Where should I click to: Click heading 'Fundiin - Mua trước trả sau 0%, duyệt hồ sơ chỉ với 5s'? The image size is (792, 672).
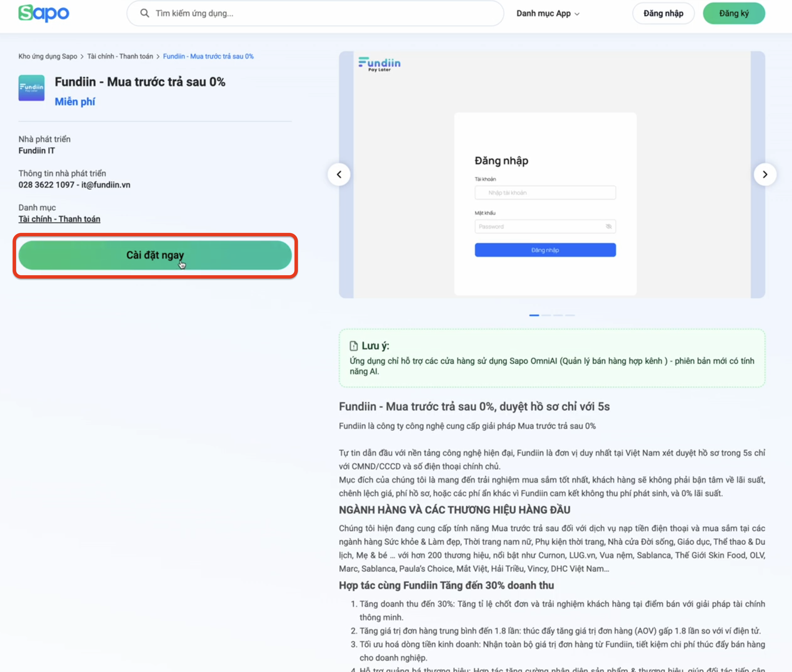click(x=474, y=406)
